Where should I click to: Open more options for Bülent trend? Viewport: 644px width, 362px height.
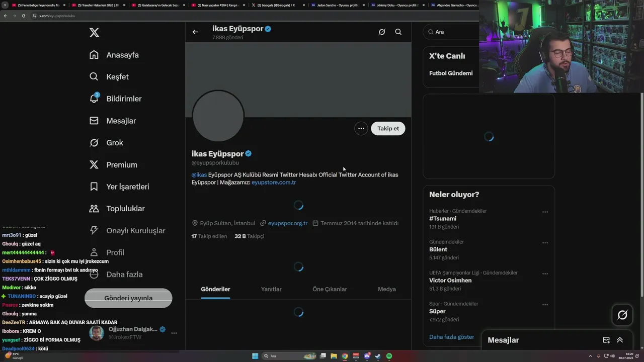coord(545,243)
